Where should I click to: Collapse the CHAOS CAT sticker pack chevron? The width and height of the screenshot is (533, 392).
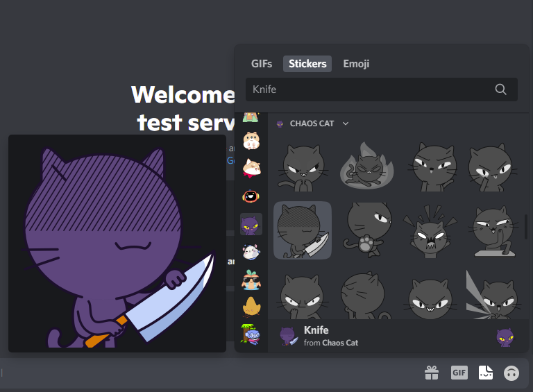(346, 123)
